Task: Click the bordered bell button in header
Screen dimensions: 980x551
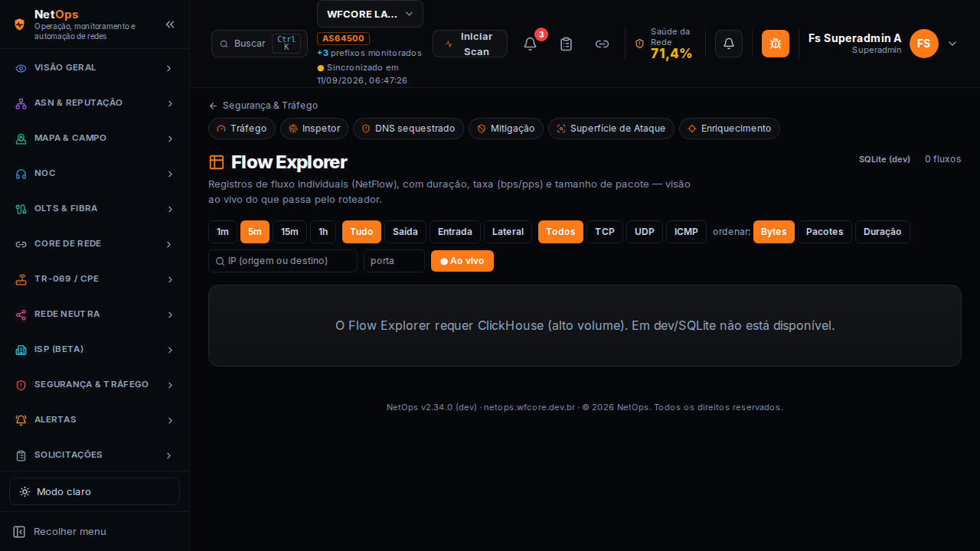Action: (729, 44)
